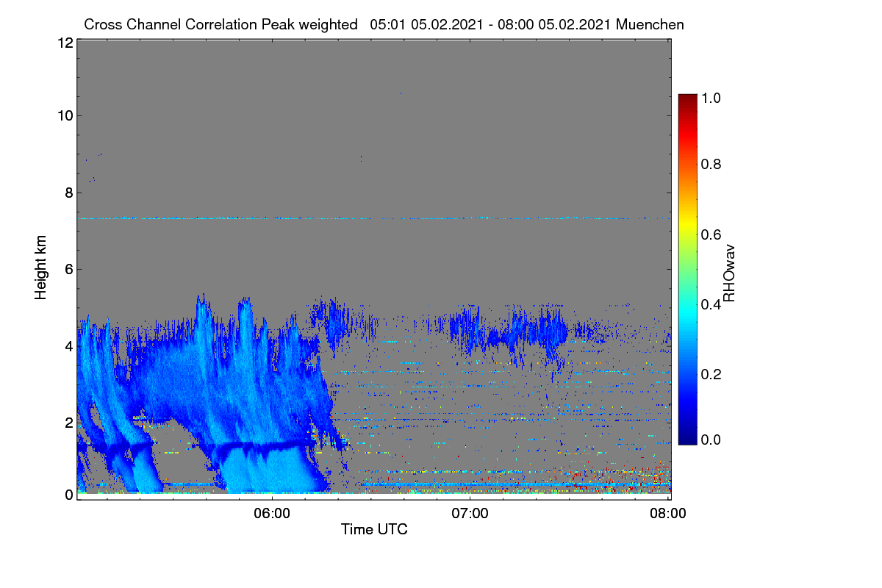882x588 pixels.
Task: Click the RHOwav colorbar label
Action: [730, 273]
